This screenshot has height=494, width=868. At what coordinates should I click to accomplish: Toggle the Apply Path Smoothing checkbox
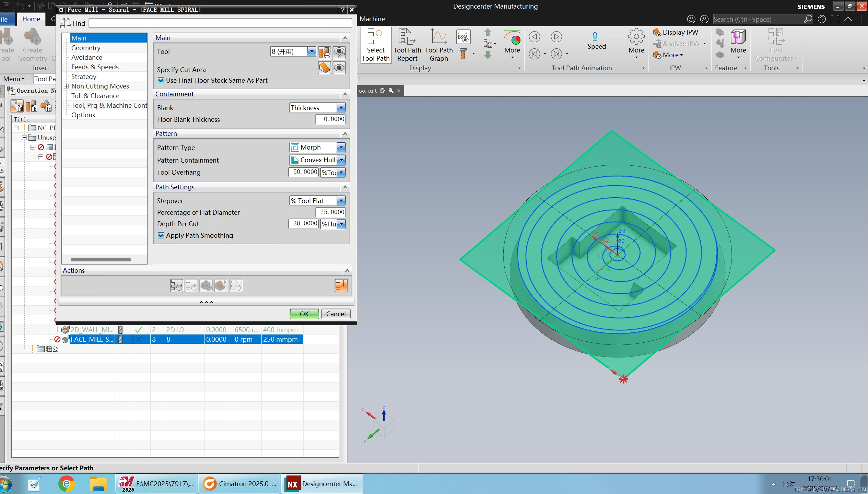[x=161, y=235]
